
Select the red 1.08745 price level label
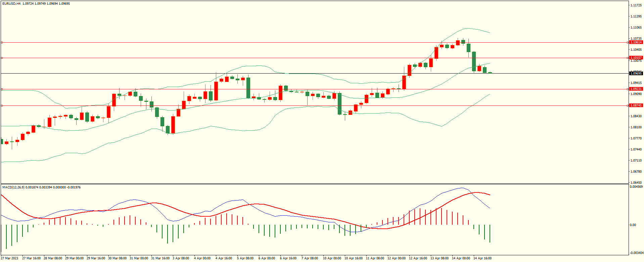636,105
